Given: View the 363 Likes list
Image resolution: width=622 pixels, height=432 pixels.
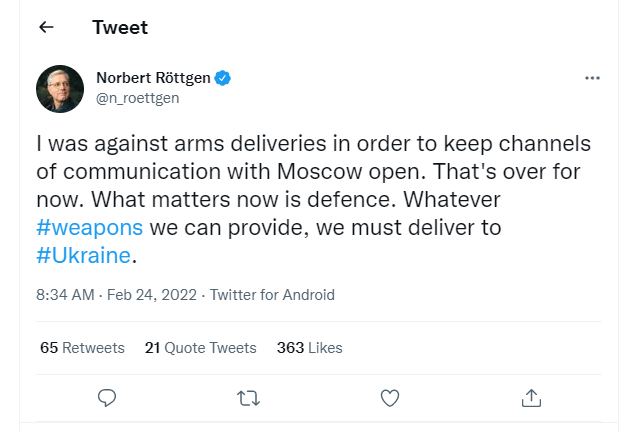Looking at the screenshot, I should 309,348.
